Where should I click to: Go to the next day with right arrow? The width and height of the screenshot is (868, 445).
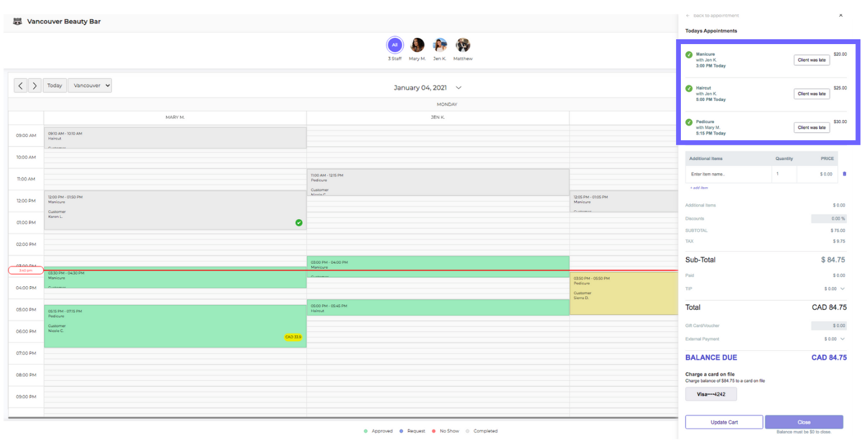35,86
